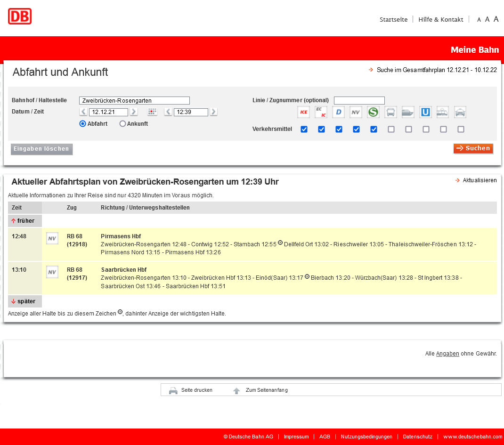504x445 pixels.
Task: Click the DB logo
Action: tap(20, 16)
